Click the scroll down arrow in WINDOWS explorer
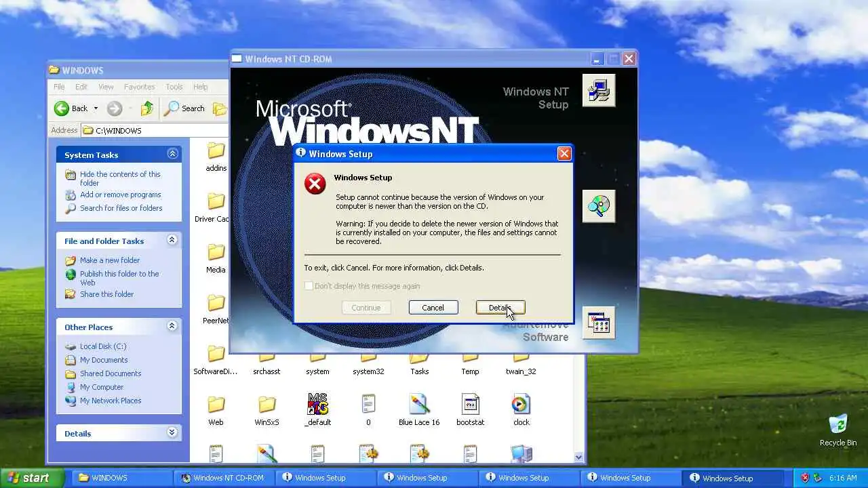This screenshot has height=488, width=868. (x=578, y=457)
